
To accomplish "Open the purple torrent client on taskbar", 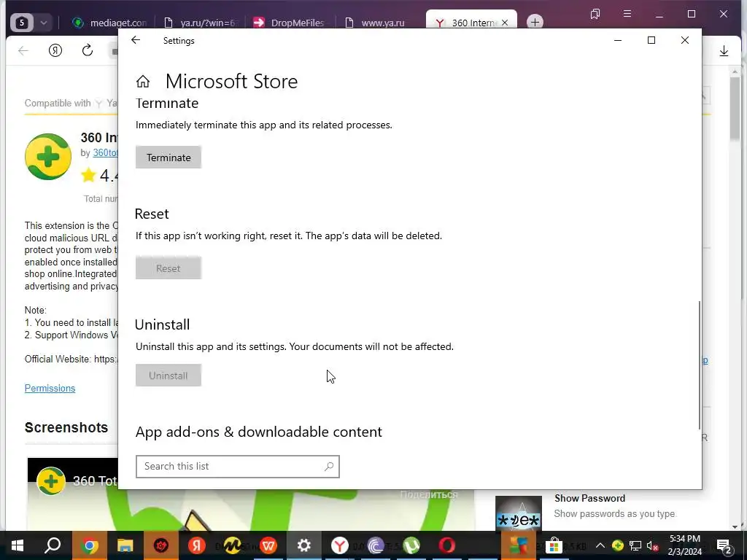I will pos(376,545).
